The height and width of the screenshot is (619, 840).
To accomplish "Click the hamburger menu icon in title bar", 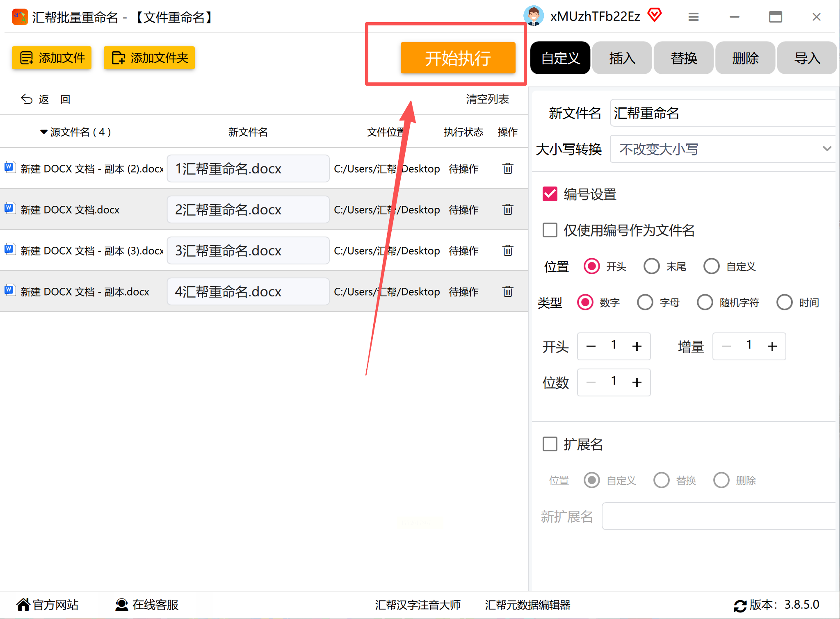I will [x=693, y=17].
